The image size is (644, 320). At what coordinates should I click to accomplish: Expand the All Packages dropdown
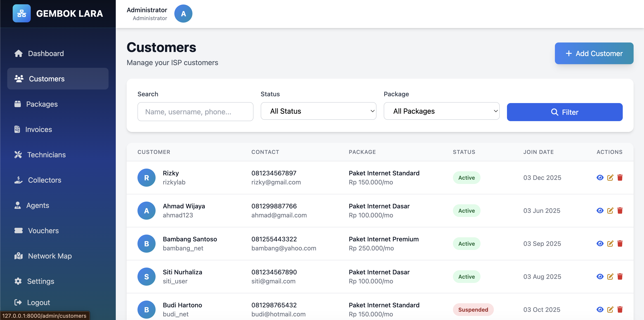441,111
